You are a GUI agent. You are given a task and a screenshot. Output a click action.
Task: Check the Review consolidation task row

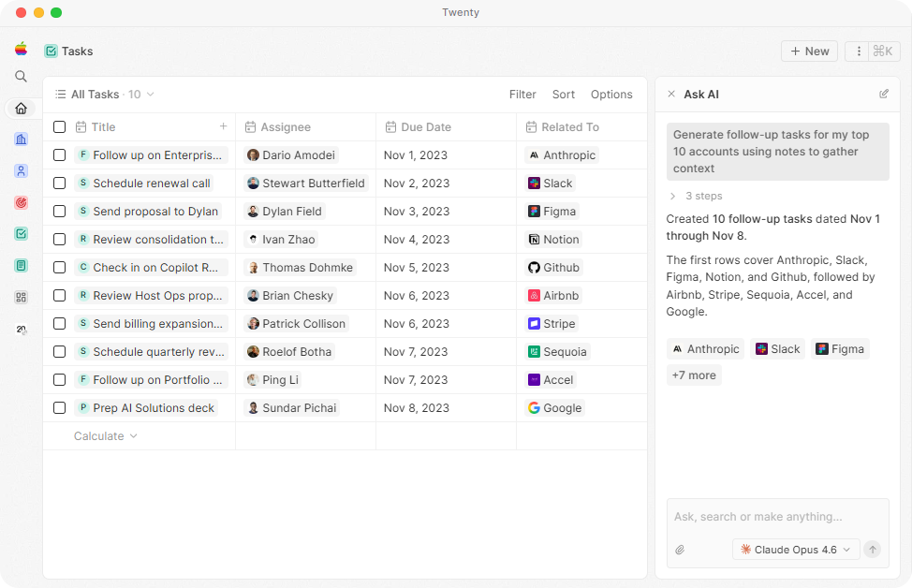coord(59,239)
